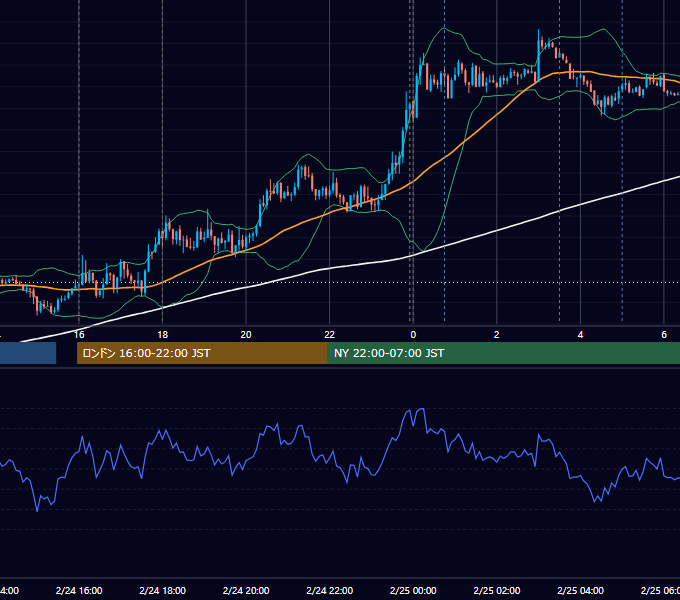Click the 0 hour label on the axis
This screenshot has width=680, height=600.
point(413,335)
